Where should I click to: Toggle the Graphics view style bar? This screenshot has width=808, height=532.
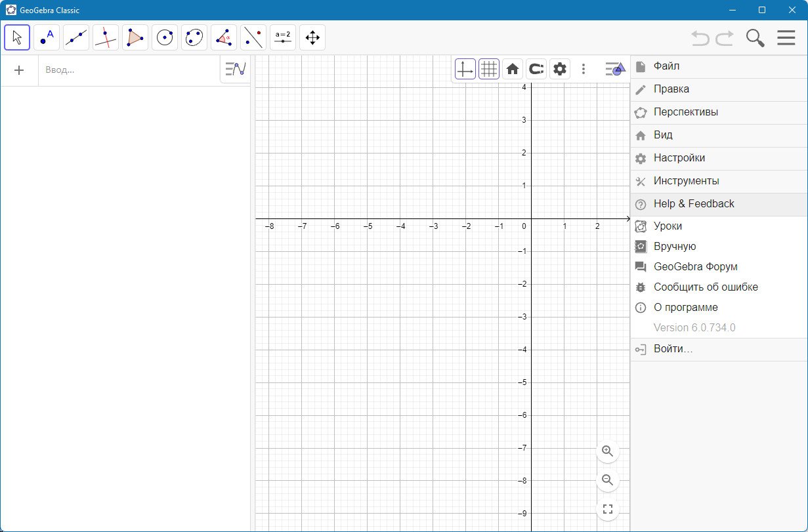tap(615, 68)
